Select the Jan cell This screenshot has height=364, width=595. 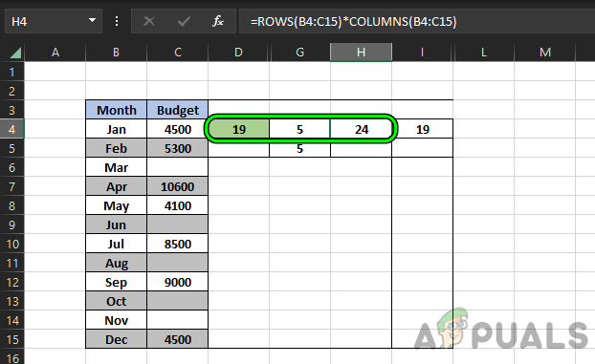[116, 129]
